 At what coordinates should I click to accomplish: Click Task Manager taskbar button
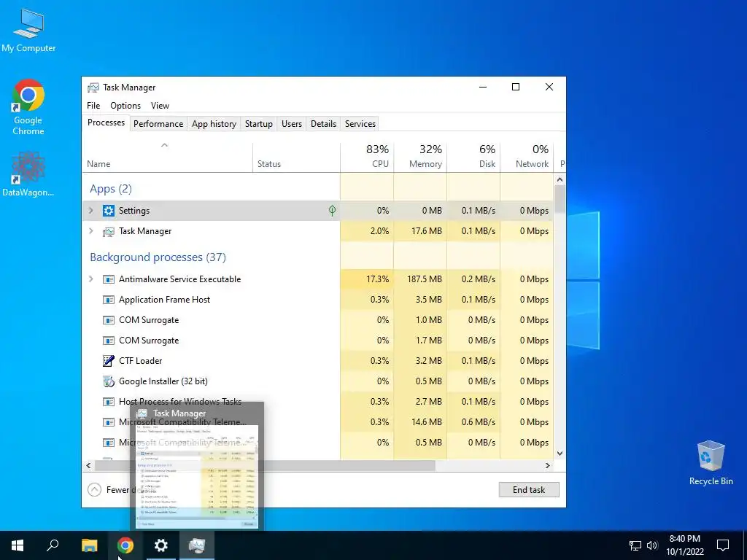coord(197,545)
